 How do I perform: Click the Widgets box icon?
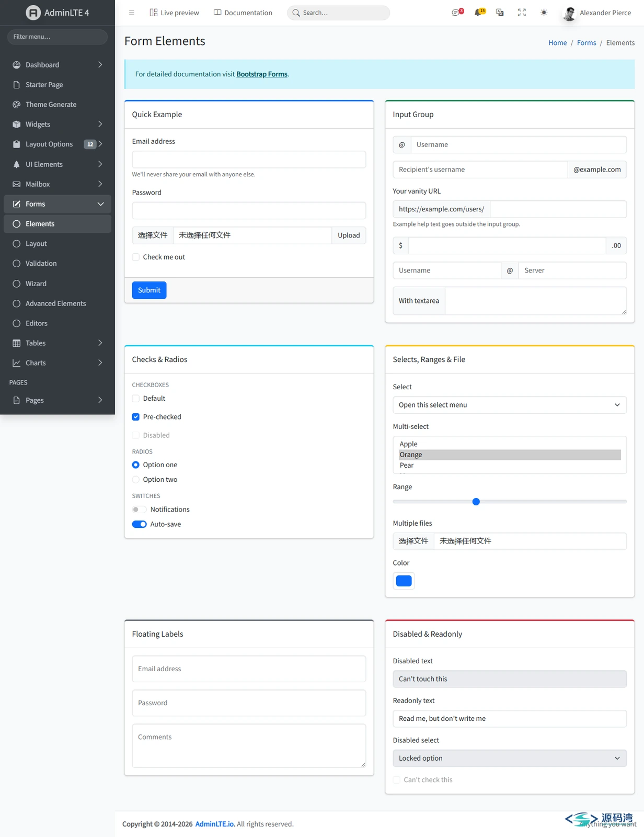pos(17,125)
